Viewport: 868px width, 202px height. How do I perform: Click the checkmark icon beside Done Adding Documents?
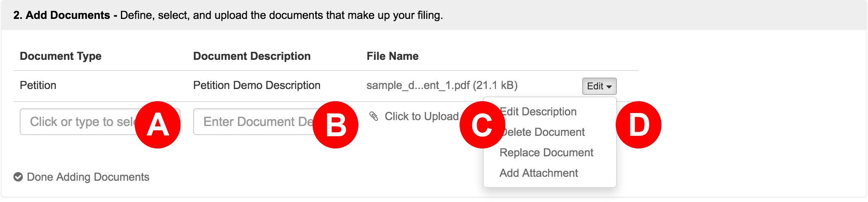[18, 177]
